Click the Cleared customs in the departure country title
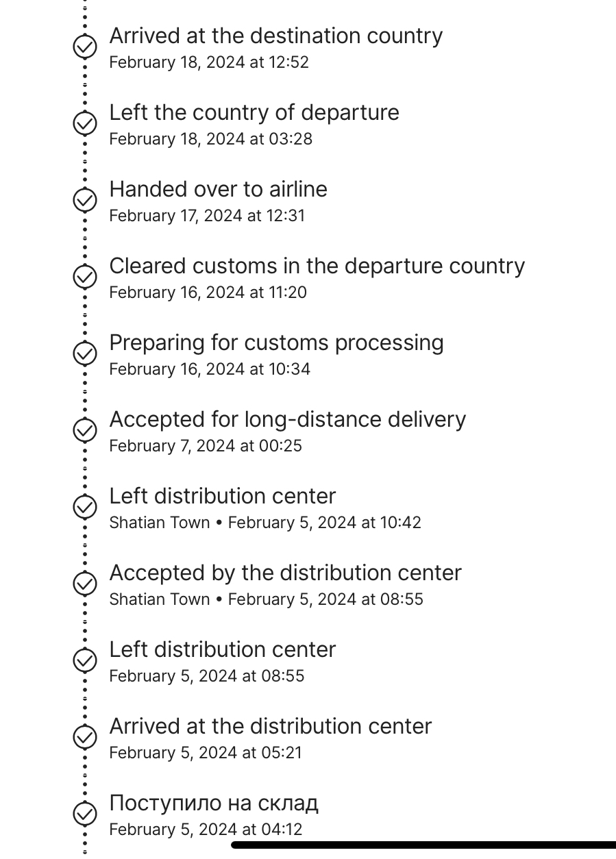The height and width of the screenshot is (859, 616). (x=317, y=266)
